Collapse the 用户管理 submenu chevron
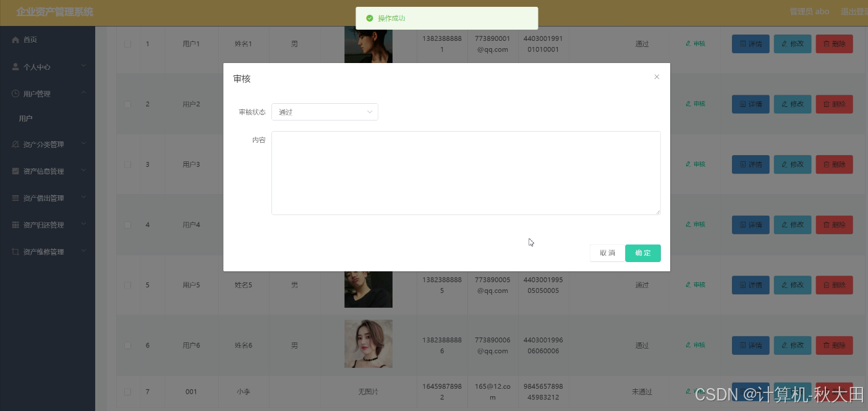The height and width of the screenshot is (411, 868). pyautogui.click(x=83, y=93)
